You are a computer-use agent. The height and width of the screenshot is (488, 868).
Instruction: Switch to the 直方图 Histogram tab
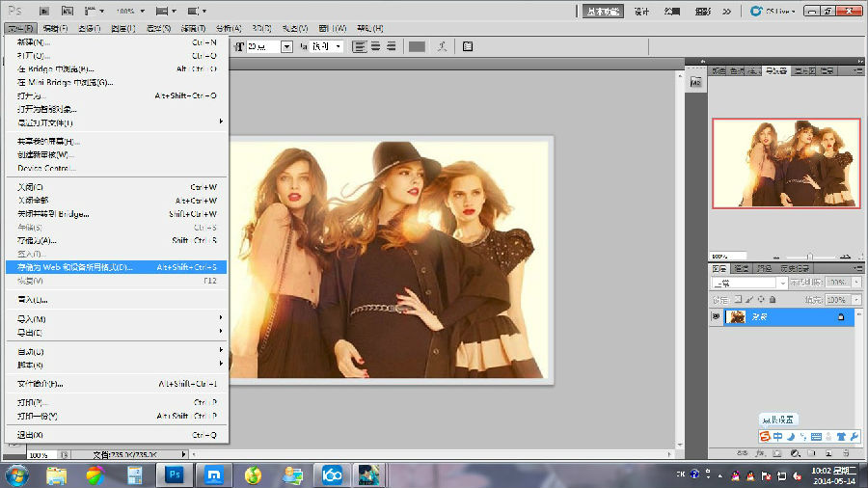coord(805,70)
